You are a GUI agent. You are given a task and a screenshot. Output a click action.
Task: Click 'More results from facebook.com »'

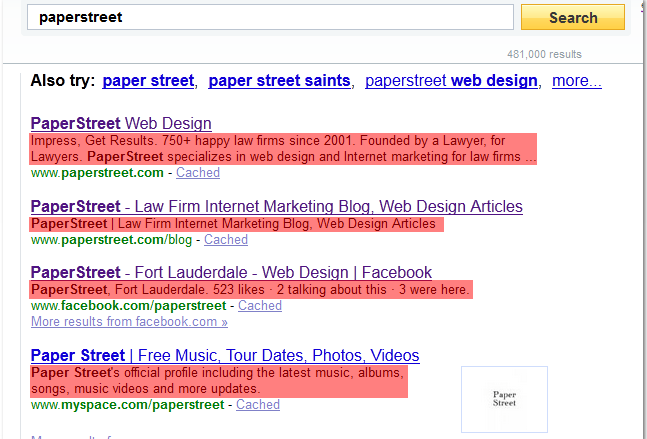click(x=129, y=321)
